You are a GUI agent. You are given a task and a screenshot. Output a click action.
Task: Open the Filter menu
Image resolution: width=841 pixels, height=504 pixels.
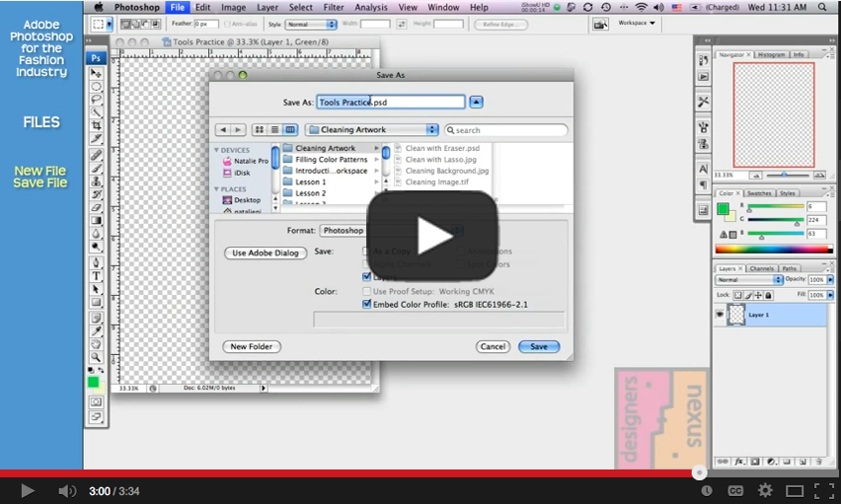333,7
